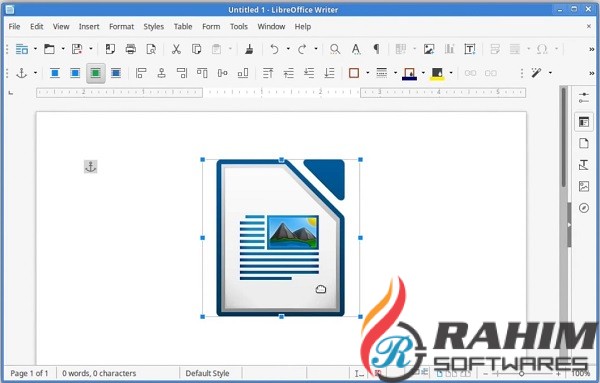Expand the Image Filter wand dropdown
The height and width of the screenshot is (383, 600).
click(x=550, y=73)
